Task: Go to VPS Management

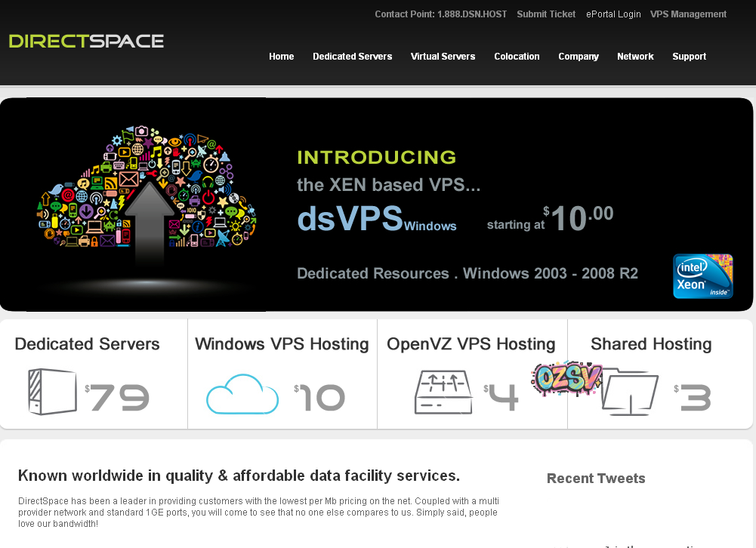Action: (687, 14)
